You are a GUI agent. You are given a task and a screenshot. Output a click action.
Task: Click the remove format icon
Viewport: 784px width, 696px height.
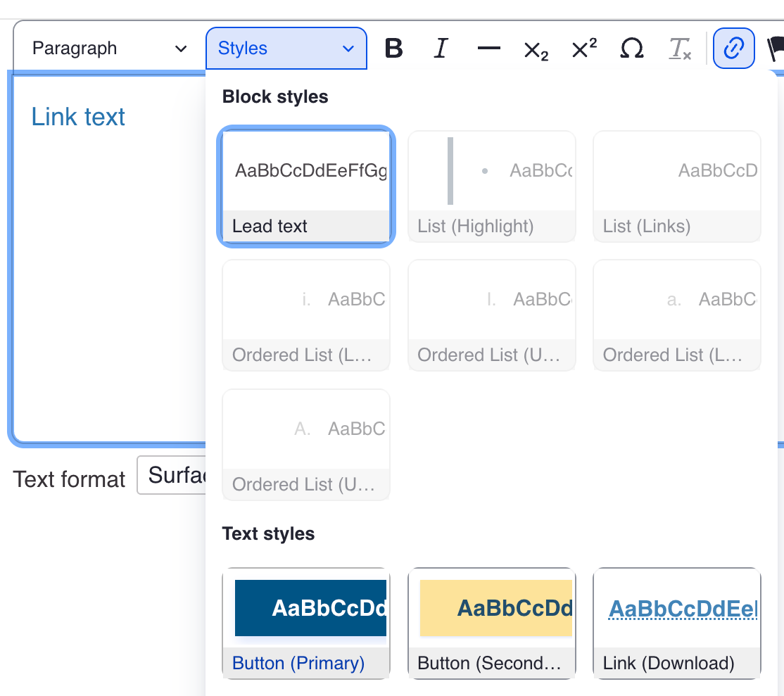coord(680,49)
